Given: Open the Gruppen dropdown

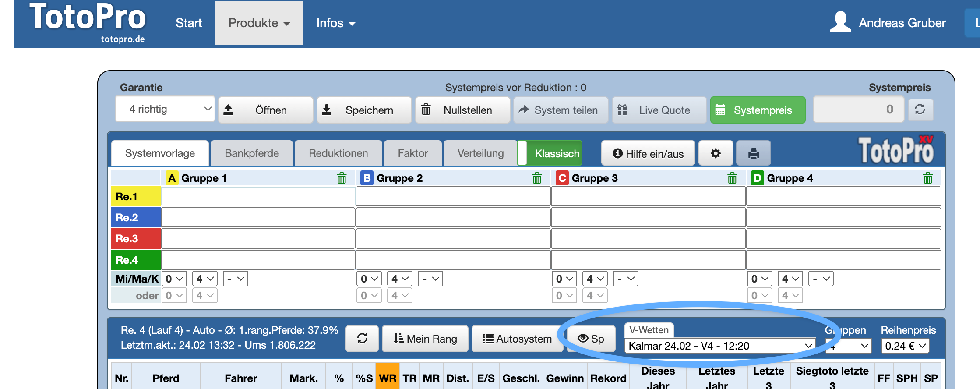Looking at the screenshot, I should pos(849,346).
